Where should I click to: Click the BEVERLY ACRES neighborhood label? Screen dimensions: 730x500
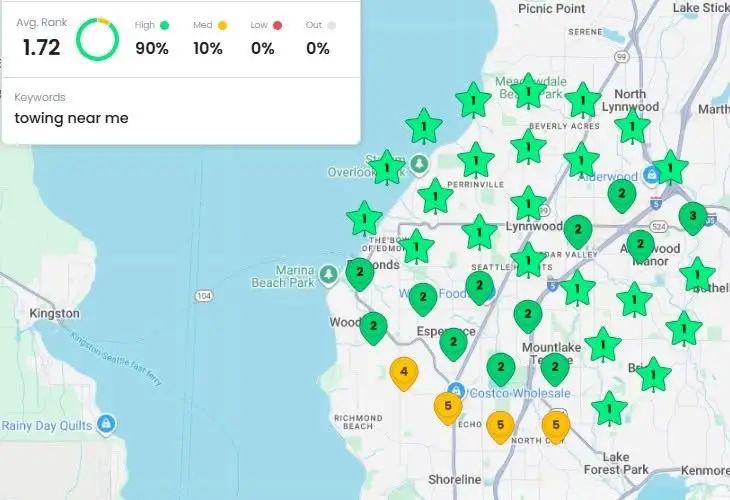(x=564, y=126)
